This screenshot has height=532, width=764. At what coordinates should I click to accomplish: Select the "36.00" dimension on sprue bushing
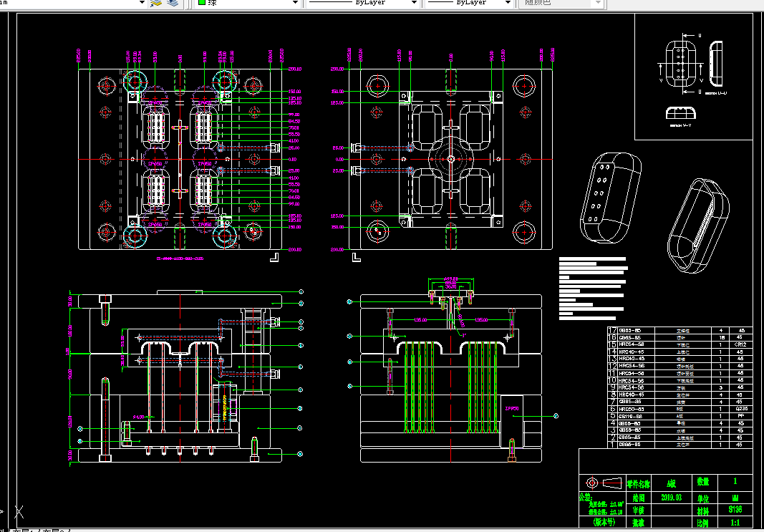pyautogui.click(x=450, y=287)
